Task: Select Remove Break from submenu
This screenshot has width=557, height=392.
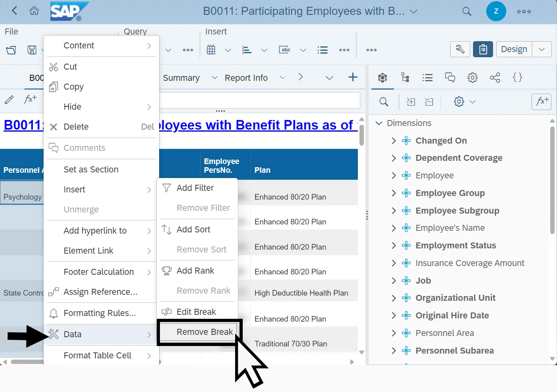Action: [x=204, y=332]
